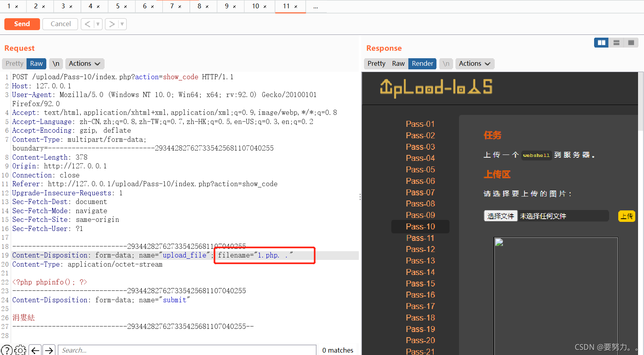Select Pretty view in Request panel
The image size is (644, 355).
pyautogui.click(x=15, y=63)
